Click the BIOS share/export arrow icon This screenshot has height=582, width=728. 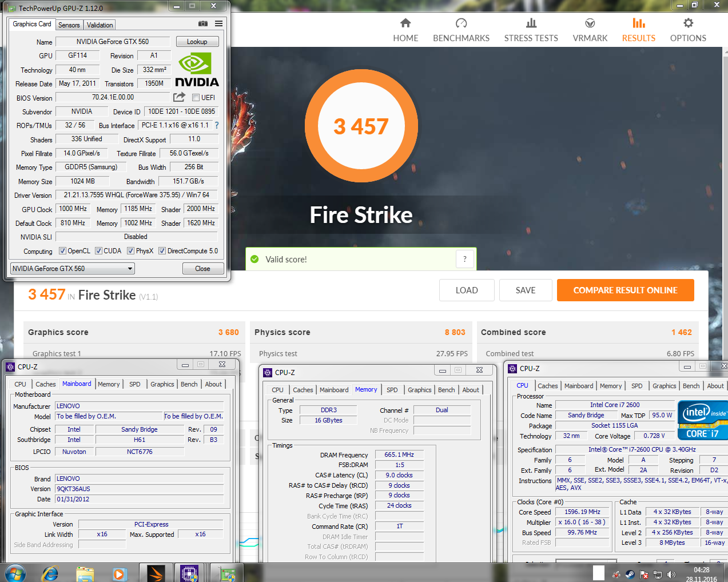click(x=179, y=97)
